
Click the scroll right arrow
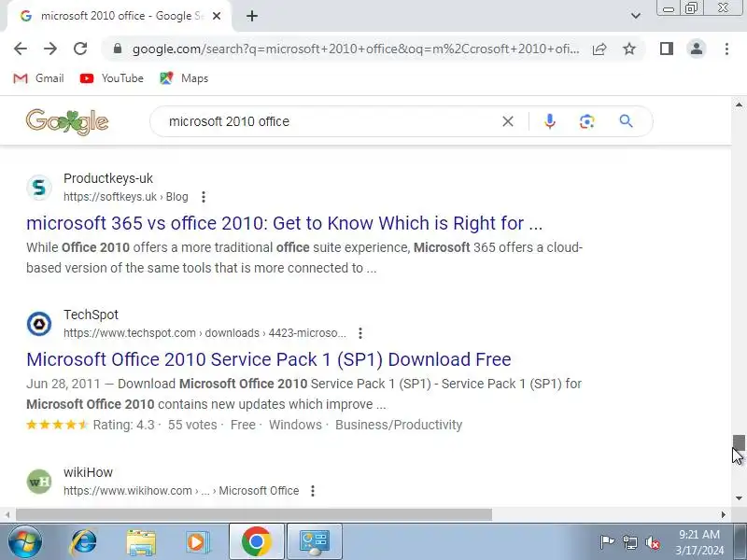click(x=724, y=514)
